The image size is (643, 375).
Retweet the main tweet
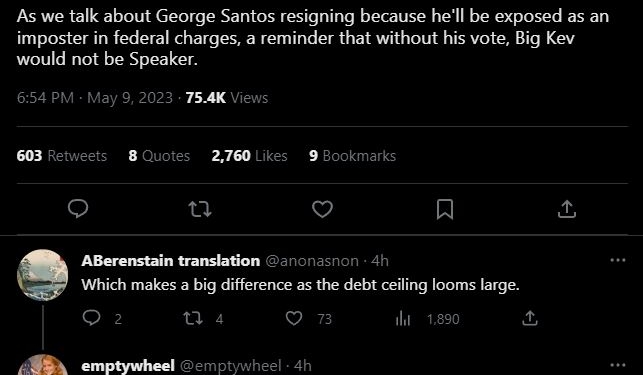pyautogui.click(x=200, y=209)
